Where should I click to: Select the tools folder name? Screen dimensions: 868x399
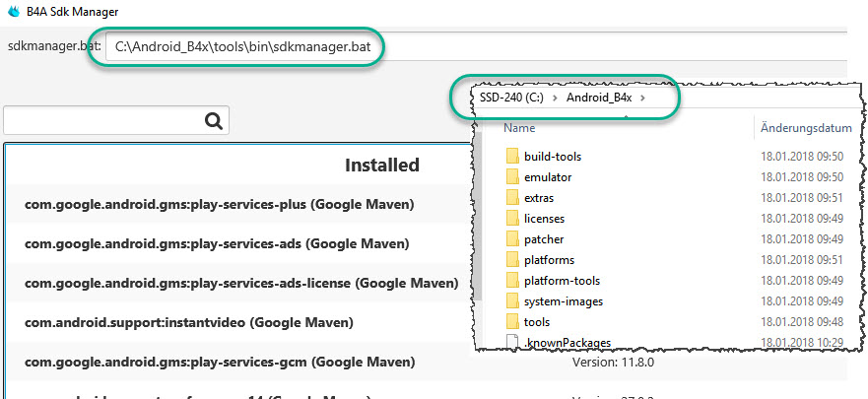[537, 322]
